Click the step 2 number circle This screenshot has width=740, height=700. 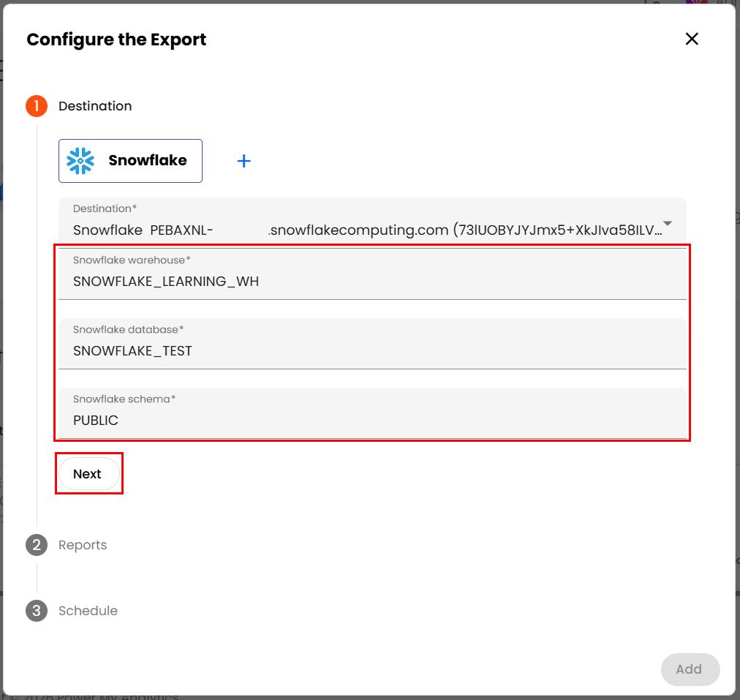tap(37, 545)
